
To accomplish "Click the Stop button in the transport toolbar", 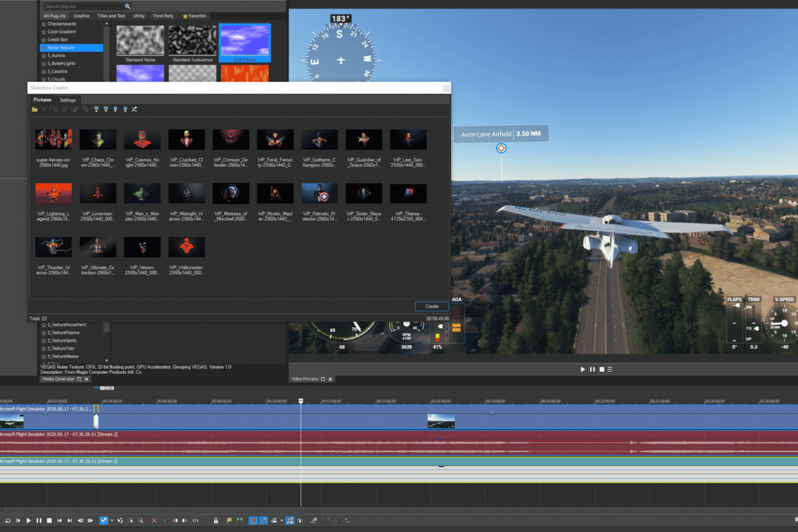I will [x=49, y=520].
